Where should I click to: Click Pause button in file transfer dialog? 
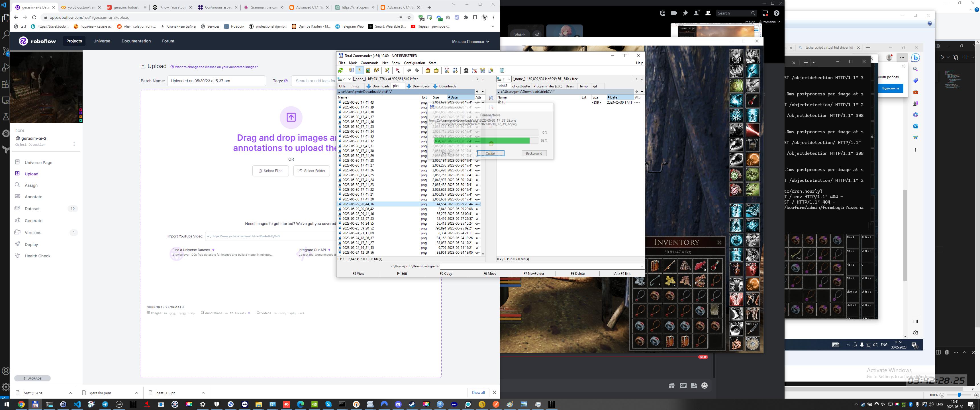446,153
